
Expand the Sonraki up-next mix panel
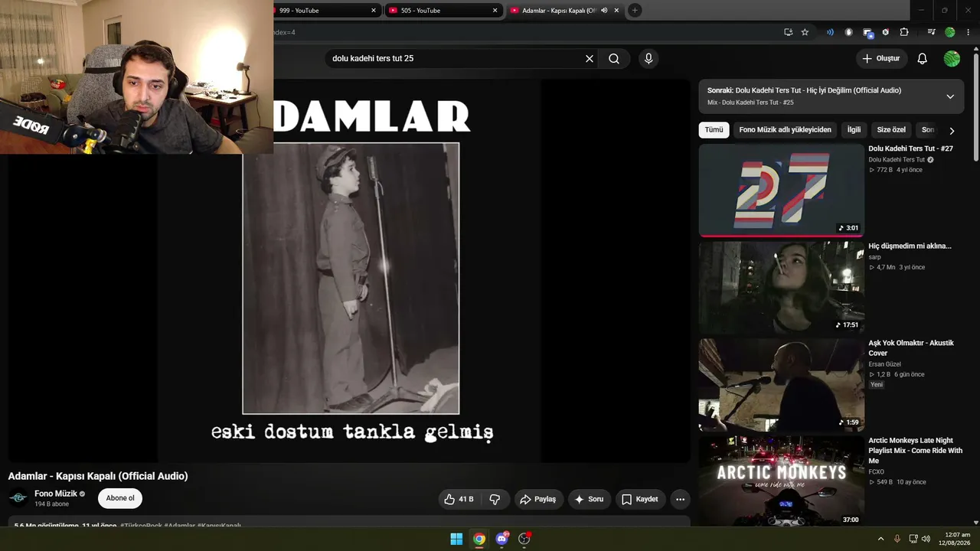pos(950,96)
